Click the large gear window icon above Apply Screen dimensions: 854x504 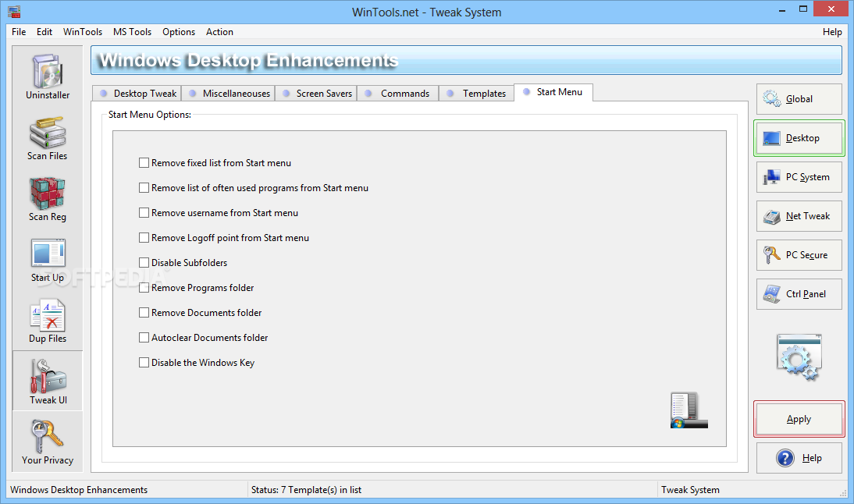click(x=799, y=357)
